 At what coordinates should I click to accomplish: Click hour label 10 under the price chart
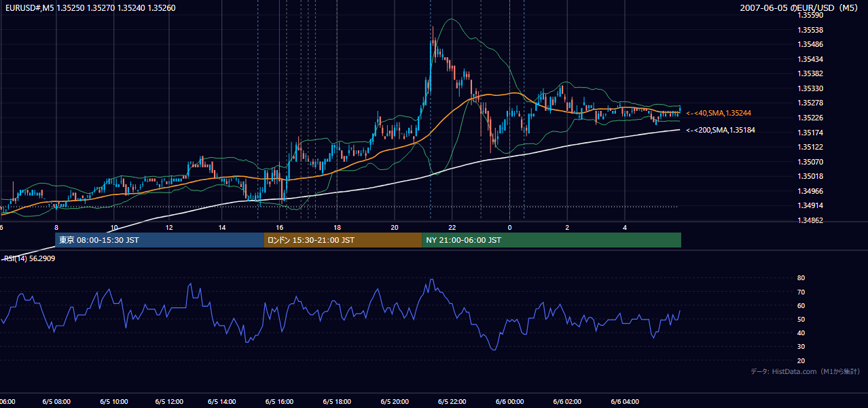point(114,227)
